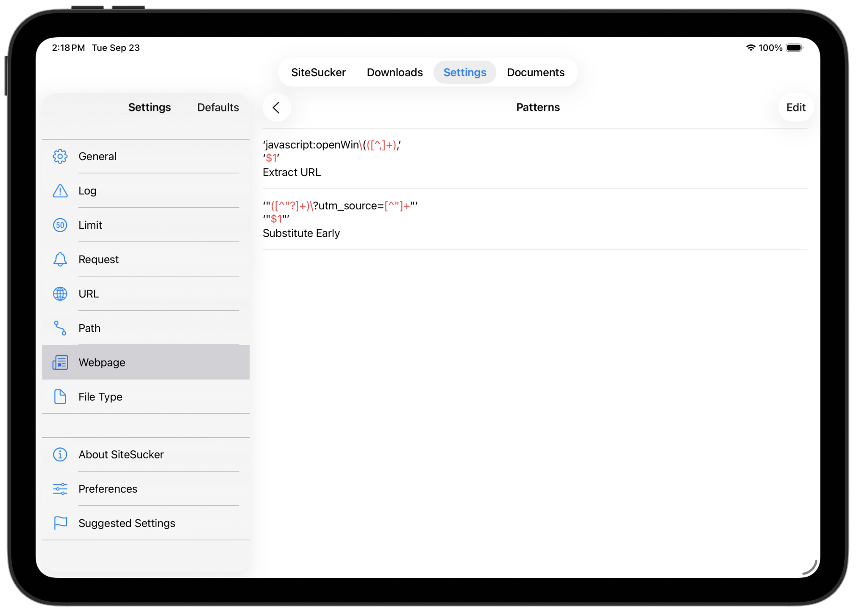Click the utm_source pattern expression
856x616 pixels.
pyautogui.click(x=340, y=206)
